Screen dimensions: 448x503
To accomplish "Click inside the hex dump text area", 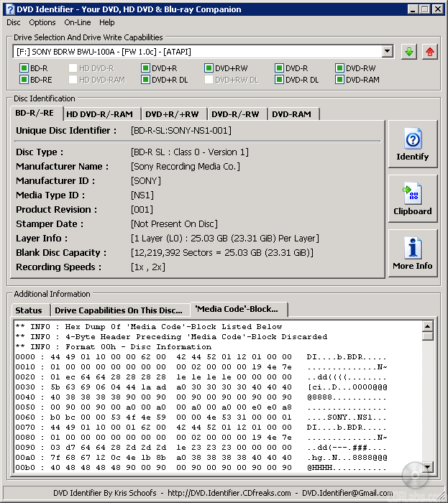I will click(x=216, y=395).
